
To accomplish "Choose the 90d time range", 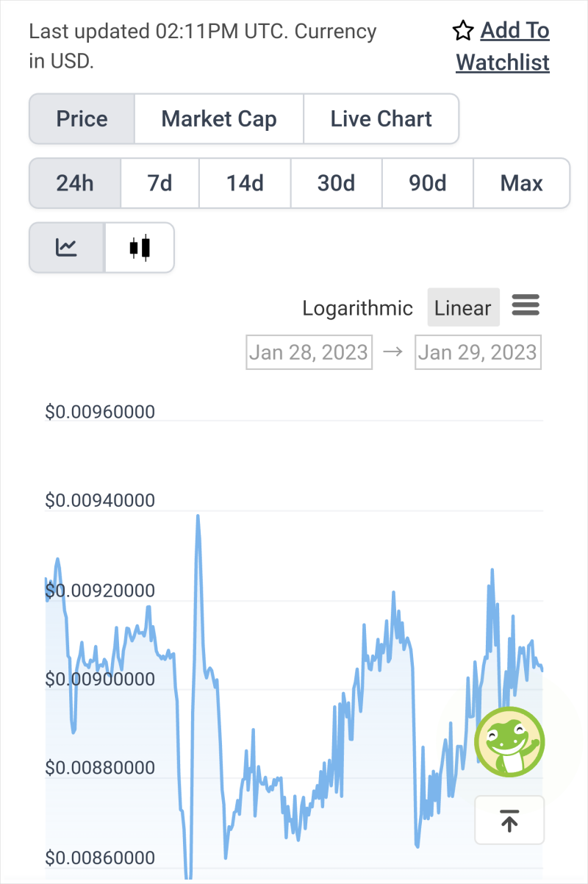I will click(428, 183).
